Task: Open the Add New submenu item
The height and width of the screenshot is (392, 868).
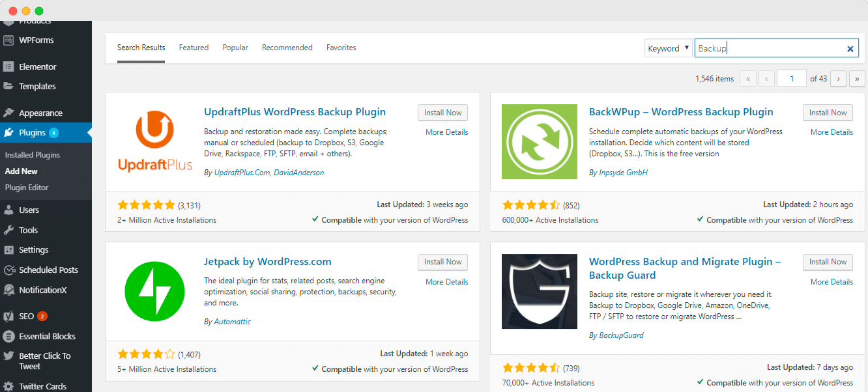Action: click(22, 171)
